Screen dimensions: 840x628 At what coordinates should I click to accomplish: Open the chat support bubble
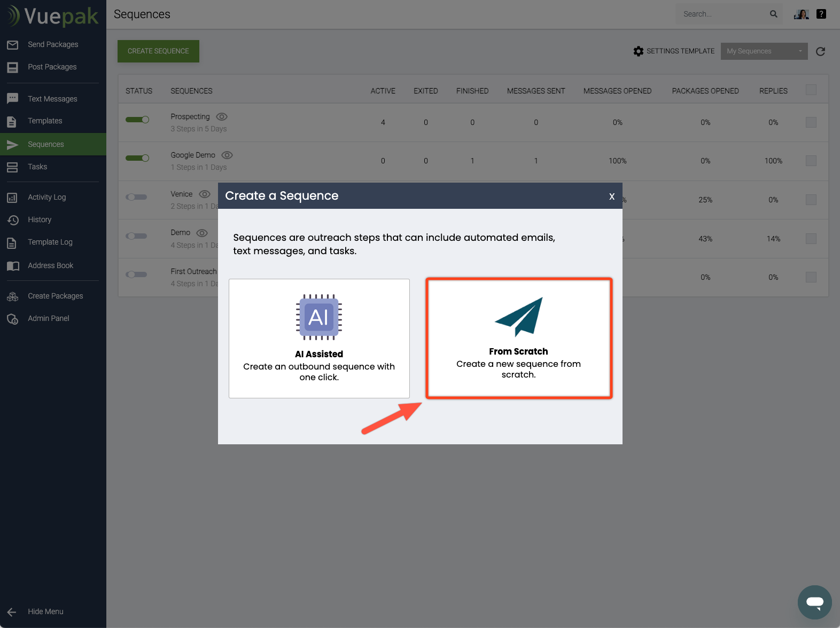tap(814, 602)
